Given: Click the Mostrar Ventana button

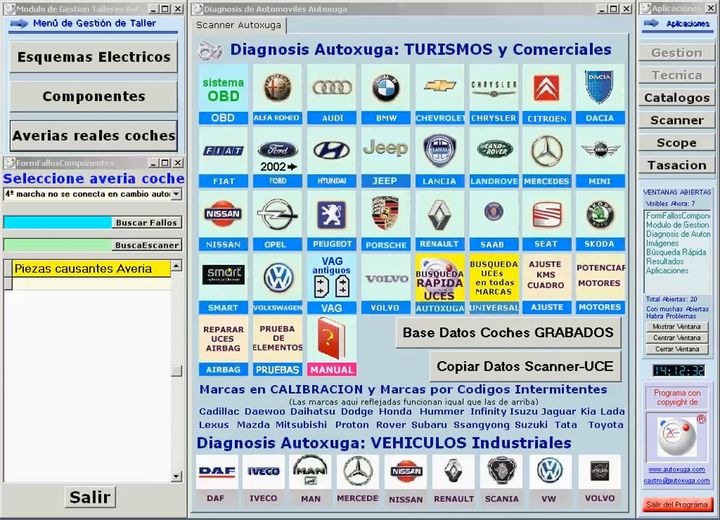Looking at the screenshot, I should pyautogui.click(x=677, y=327).
